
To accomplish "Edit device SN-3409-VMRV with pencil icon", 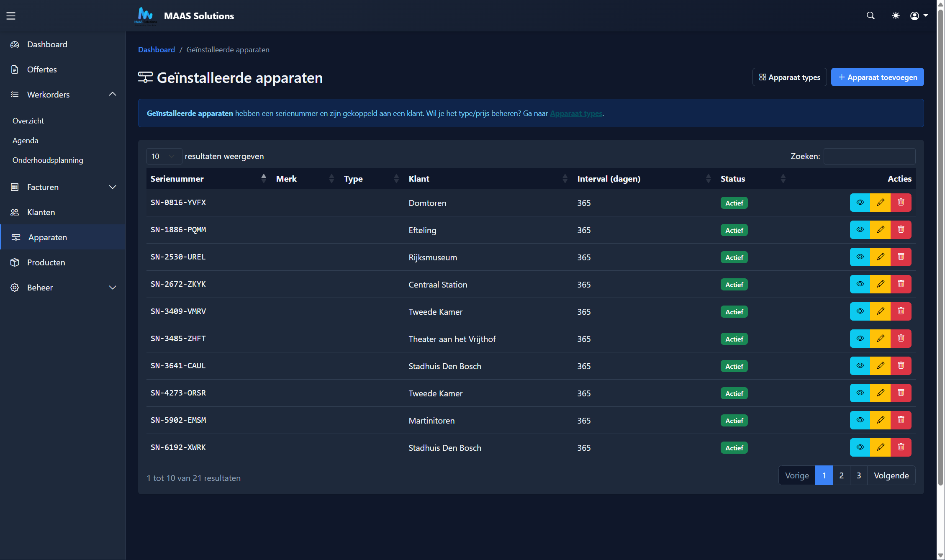I will (x=881, y=311).
